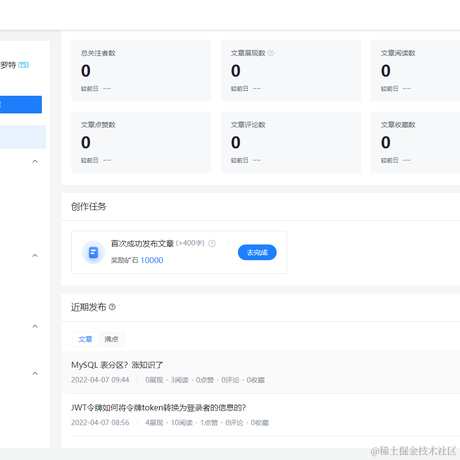Switch to the 沸点 tab
Screen dimensions: 460x460
click(x=111, y=339)
